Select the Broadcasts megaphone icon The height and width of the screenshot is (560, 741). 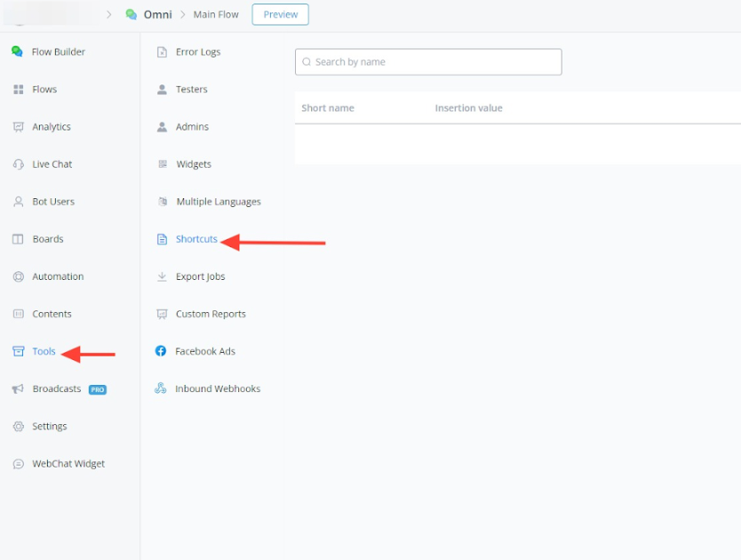[x=18, y=389]
